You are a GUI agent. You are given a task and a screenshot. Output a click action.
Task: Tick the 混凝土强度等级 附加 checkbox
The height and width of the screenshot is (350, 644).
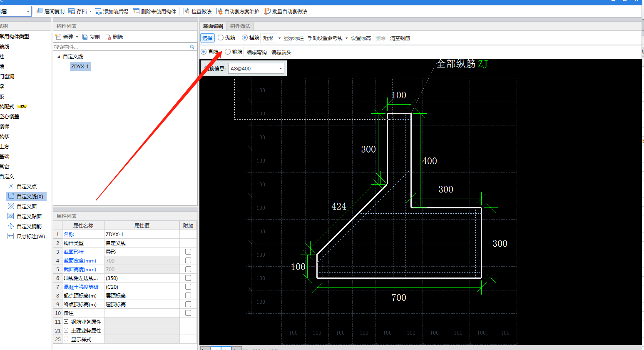(188, 287)
